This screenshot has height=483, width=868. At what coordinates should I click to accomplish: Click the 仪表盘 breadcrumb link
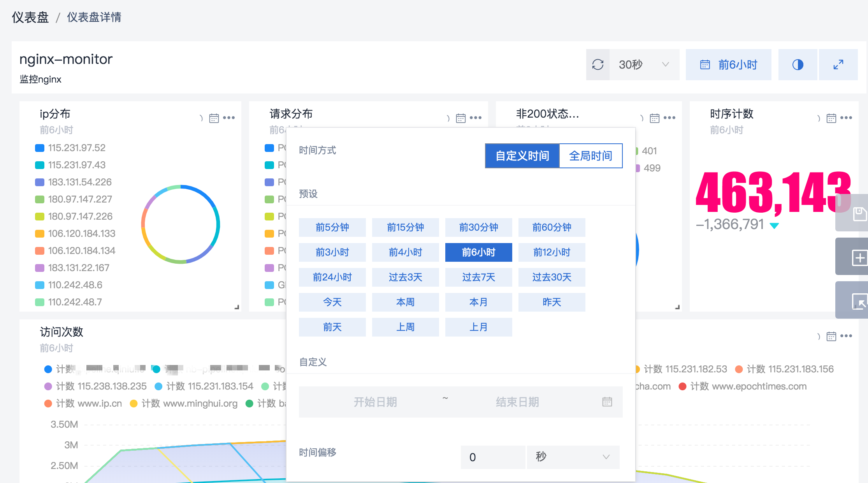(30, 17)
